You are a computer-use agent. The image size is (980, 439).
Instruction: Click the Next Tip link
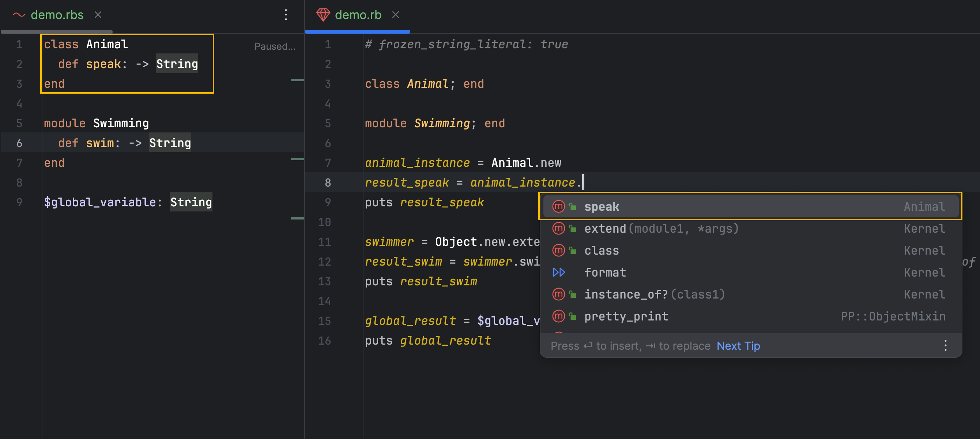point(738,346)
